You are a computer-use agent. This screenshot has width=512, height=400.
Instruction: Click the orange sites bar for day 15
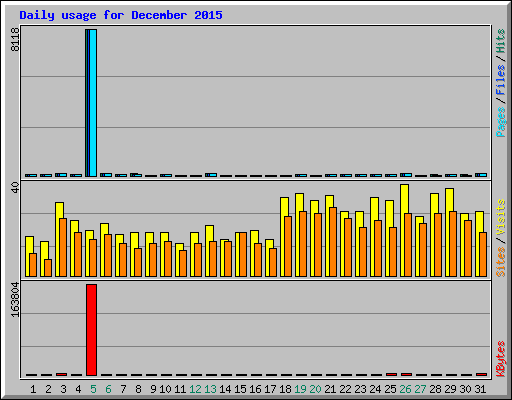pos(243,254)
